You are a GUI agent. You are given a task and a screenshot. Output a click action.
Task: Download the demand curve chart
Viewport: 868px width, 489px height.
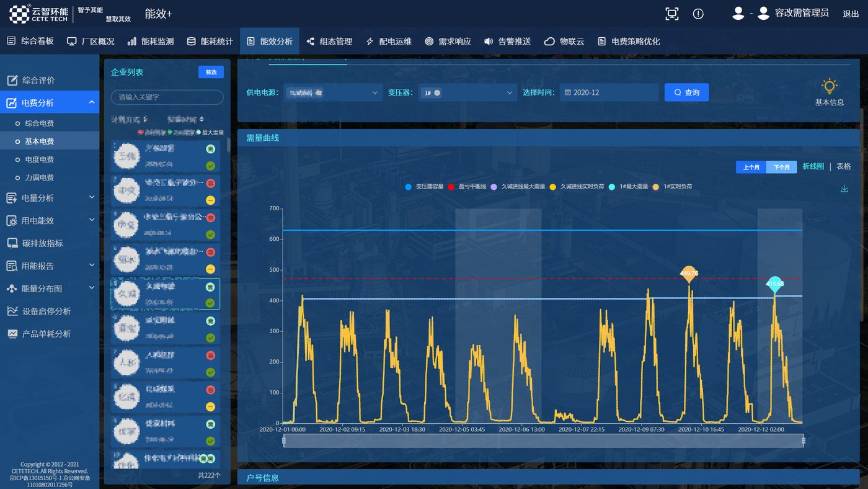point(844,189)
